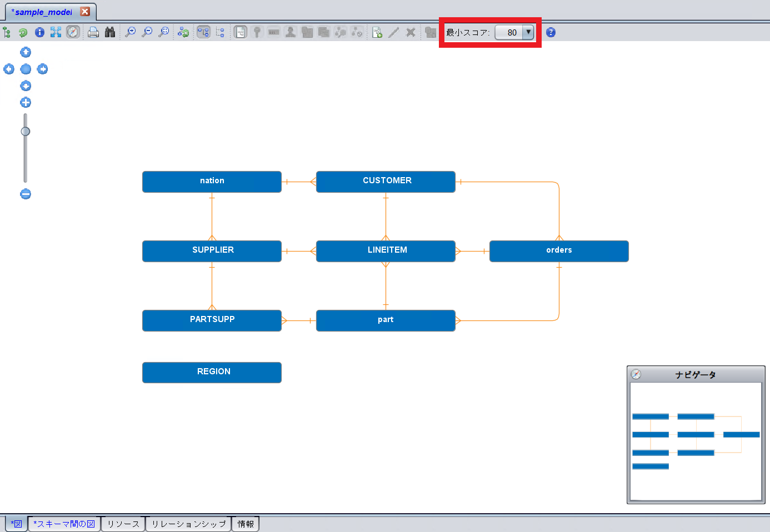Pan diagram up with the up arrow
The width and height of the screenshot is (770, 532).
(x=26, y=52)
